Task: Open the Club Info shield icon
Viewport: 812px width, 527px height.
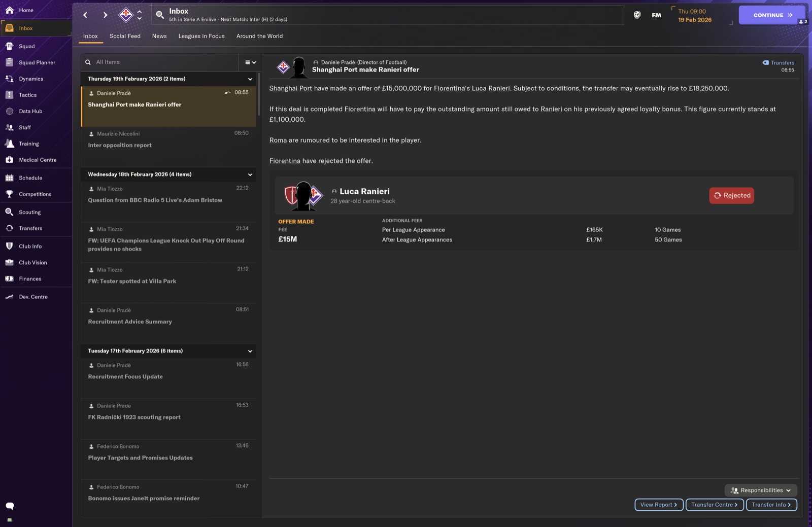Action: point(9,246)
